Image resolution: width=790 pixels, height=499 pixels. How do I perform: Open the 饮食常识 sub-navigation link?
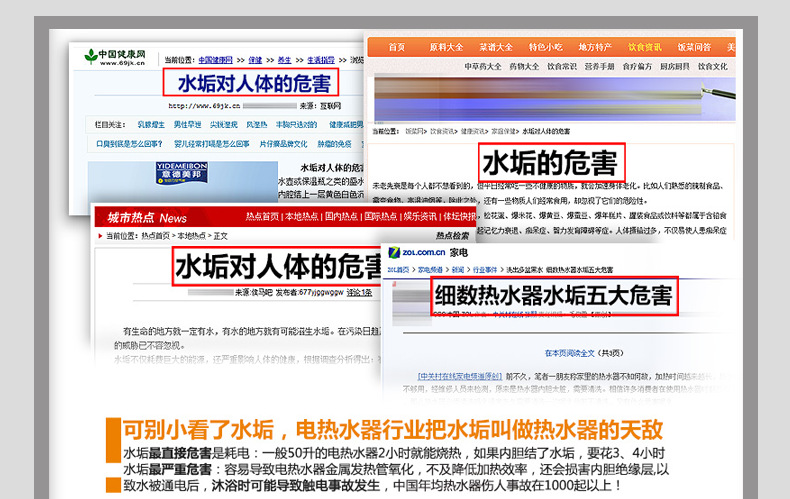[562, 67]
